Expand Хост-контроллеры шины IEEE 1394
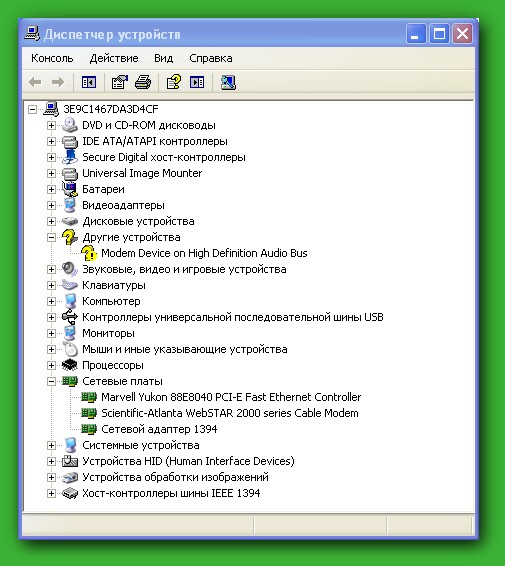The height and width of the screenshot is (566, 505). coord(51,493)
